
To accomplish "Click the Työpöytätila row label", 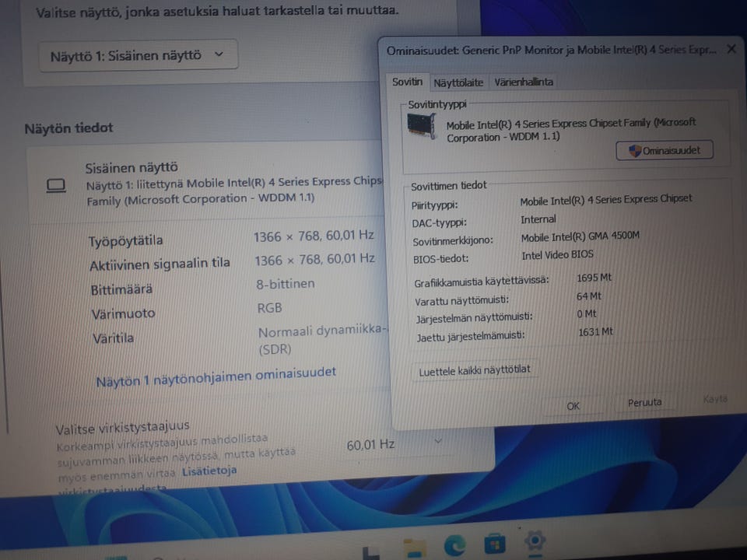I will tap(125, 241).
